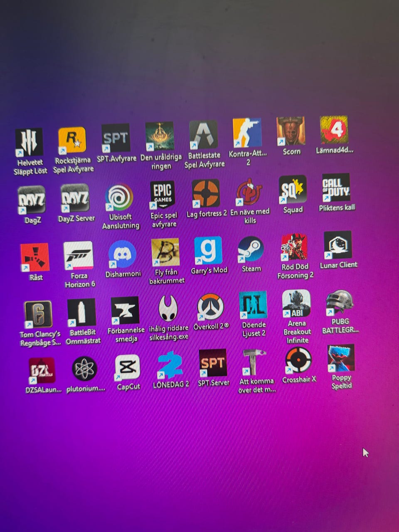The height and width of the screenshot is (532, 399).
Task: Launch Rockstjärna Spel Avfyrare
Action: pos(72,140)
